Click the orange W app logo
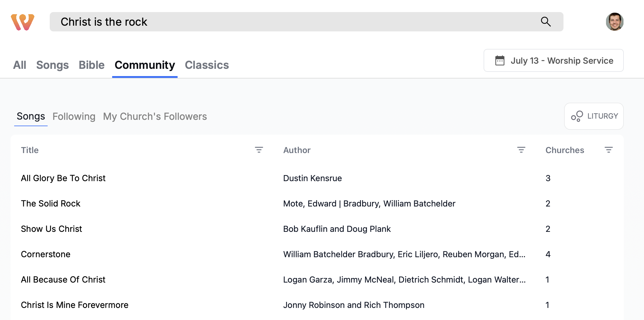 pyautogui.click(x=23, y=22)
